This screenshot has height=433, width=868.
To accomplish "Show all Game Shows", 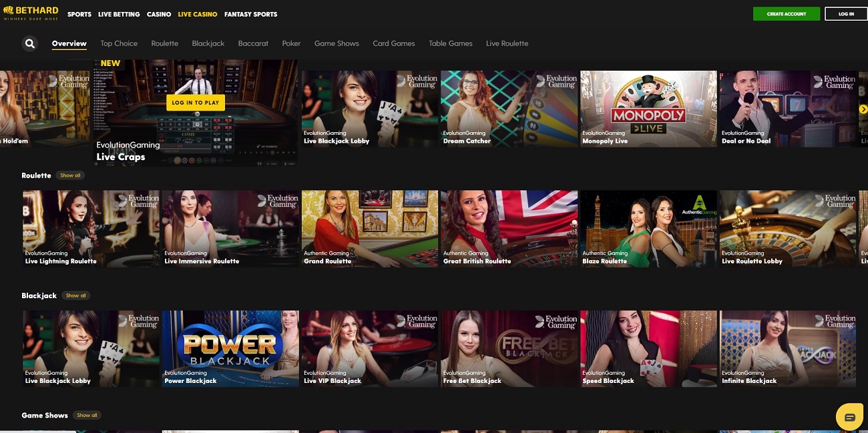I will (x=87, y=415).
